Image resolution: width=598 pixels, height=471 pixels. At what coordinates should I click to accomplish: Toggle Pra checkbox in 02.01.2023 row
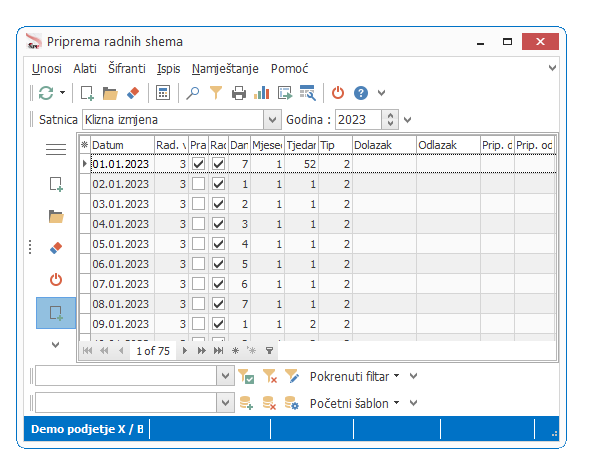click(198, 184)
